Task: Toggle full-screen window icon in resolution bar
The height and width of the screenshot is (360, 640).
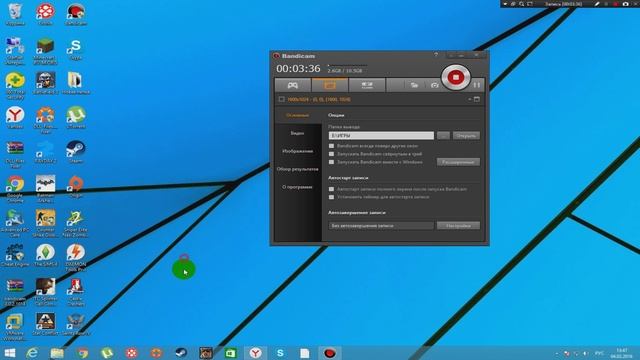Action: (477, 99)
